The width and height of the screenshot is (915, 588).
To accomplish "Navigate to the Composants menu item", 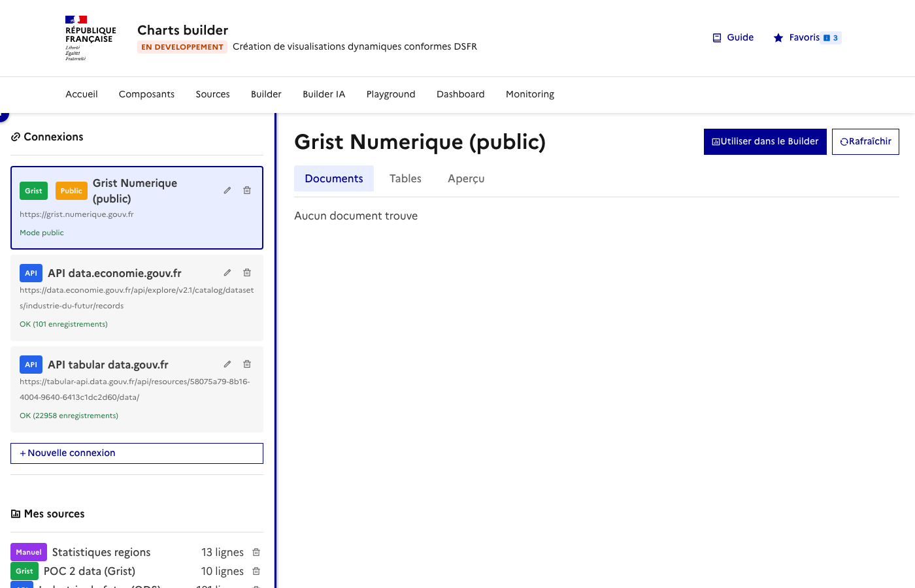I will (146, 94).
